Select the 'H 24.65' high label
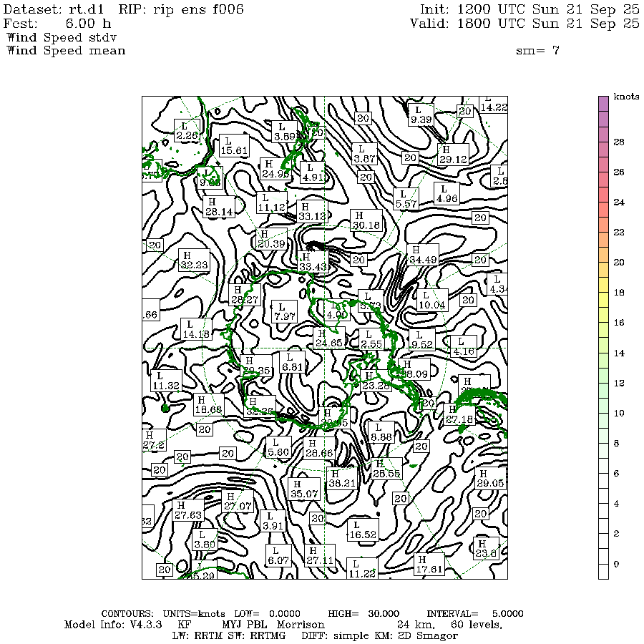This screenshot has width=644, height=644. pyautogui.click(x=328, y=338)
